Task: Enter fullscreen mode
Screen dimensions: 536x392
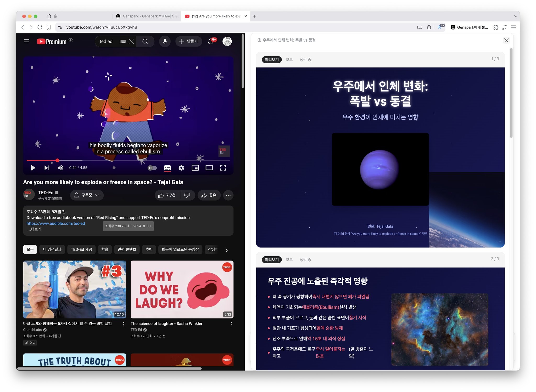Action: click(x=223, y=168)
